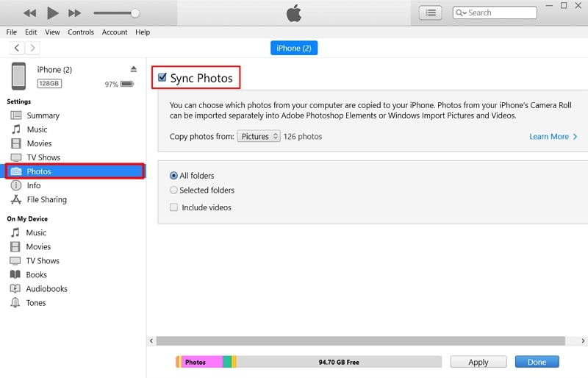588x378 pixels.
Task: Open the Account menu
Action: click(x=115, y=32)
